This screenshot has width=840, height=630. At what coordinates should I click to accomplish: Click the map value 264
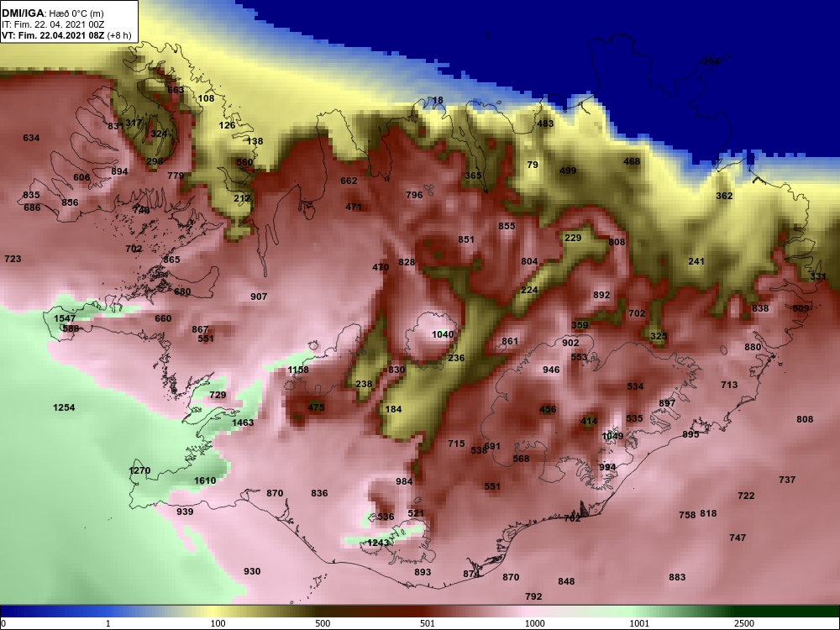tap(711, 61)
